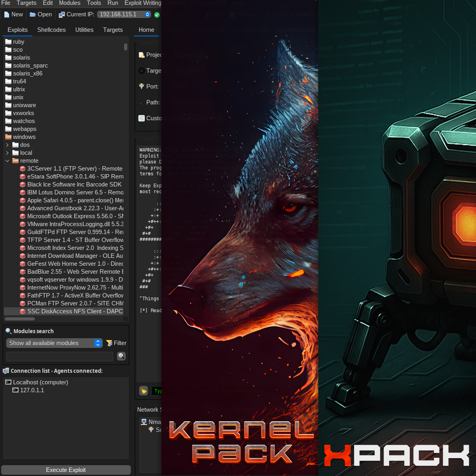Image resolution: width=476 pixels, height=476 pixels.
Task: Open the Edit menu
Action: click(x=48, y=3)
